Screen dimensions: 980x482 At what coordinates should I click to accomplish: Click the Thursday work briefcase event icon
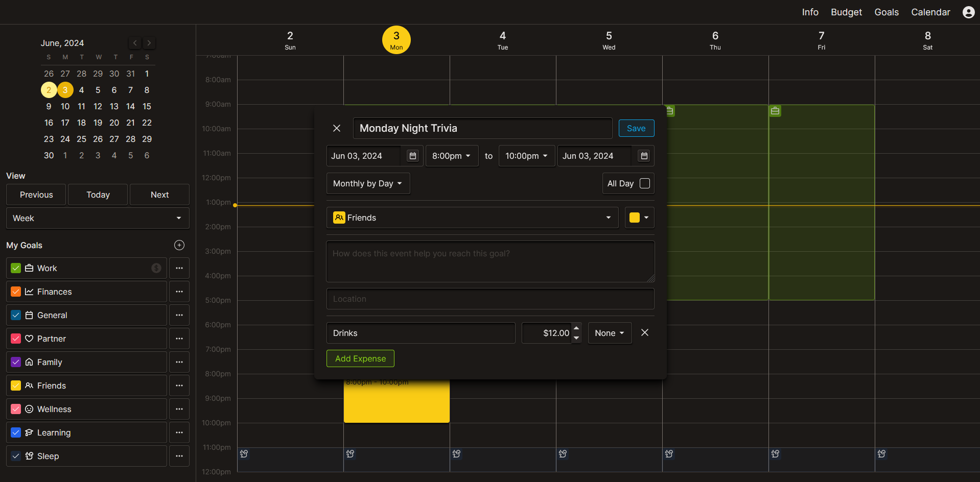click(670, 111)
